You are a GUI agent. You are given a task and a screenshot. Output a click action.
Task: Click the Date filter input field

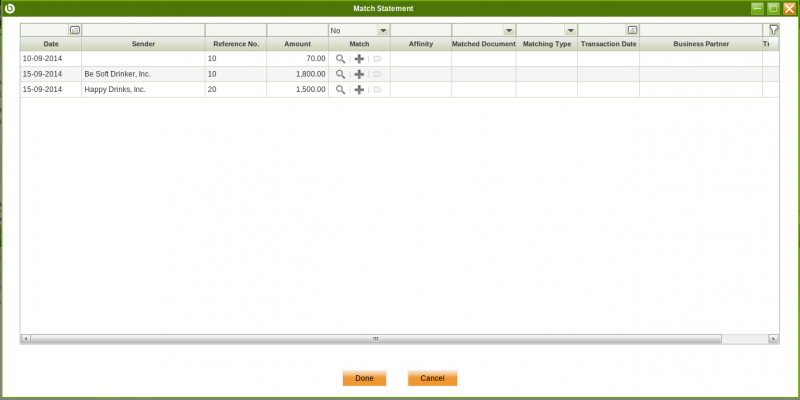45,30
